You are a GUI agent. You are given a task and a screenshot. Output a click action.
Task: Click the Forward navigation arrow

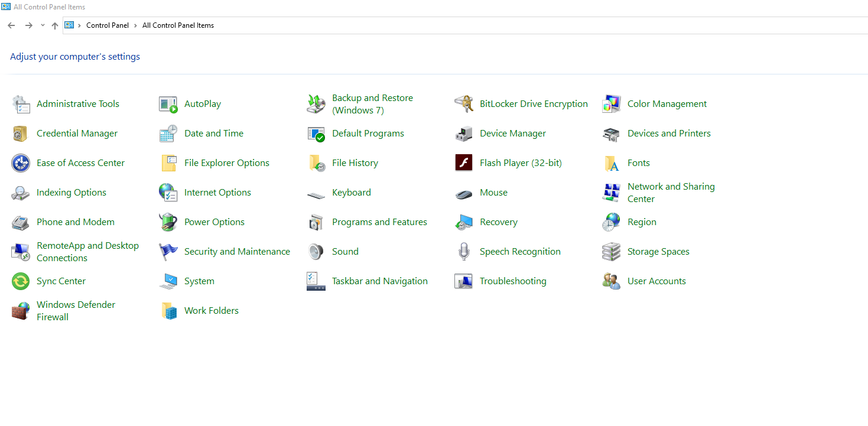point(28,25)
